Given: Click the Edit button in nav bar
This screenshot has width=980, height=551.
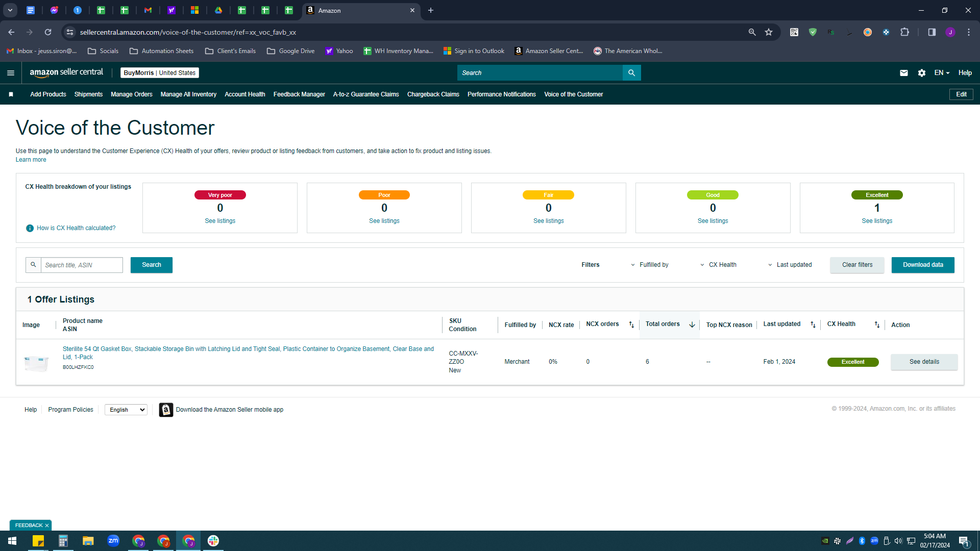Looking at the screenshot, I should pyautogui.click(x=961, y=94).
